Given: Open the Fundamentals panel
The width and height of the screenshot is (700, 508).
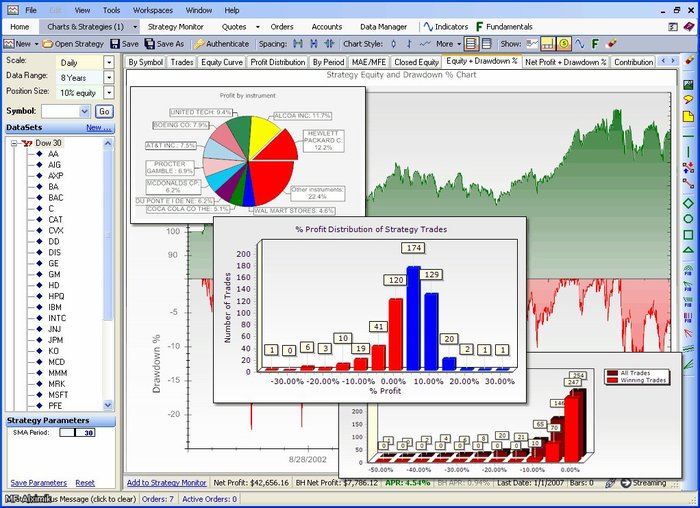Looking at the screenshot, I should (480, 27).
